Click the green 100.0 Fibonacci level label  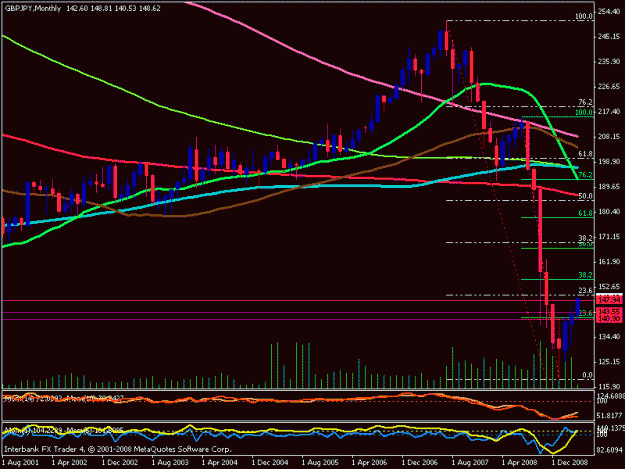pyautogui.click(x=584, y=112)
